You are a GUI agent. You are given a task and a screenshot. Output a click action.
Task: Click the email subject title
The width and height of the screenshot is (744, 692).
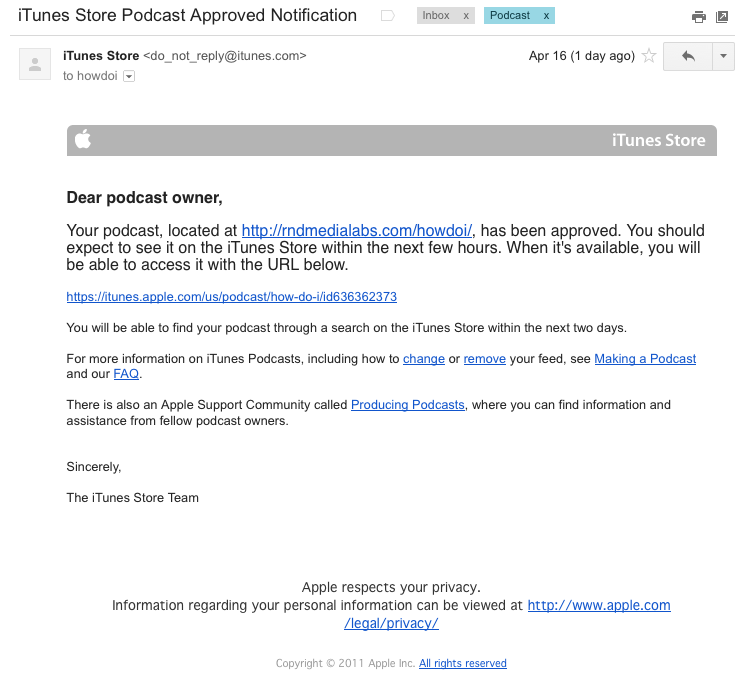(187, 16)
